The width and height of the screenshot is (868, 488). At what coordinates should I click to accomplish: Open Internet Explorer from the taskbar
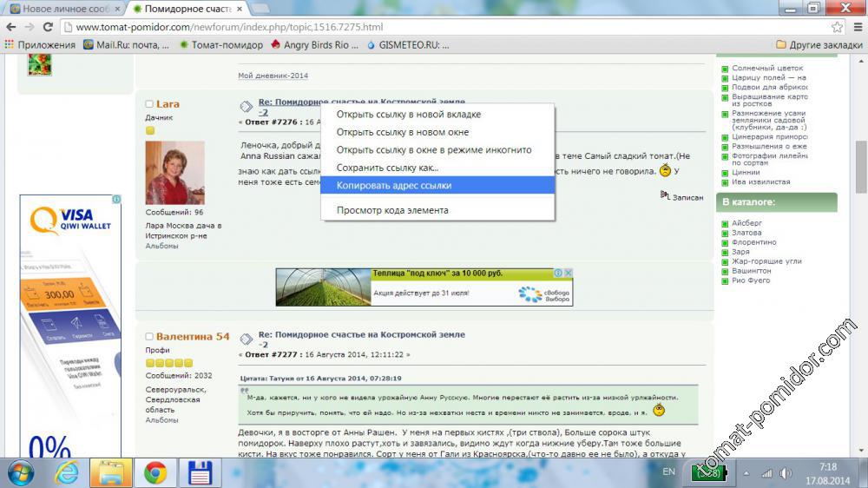[x=66, y=473]
